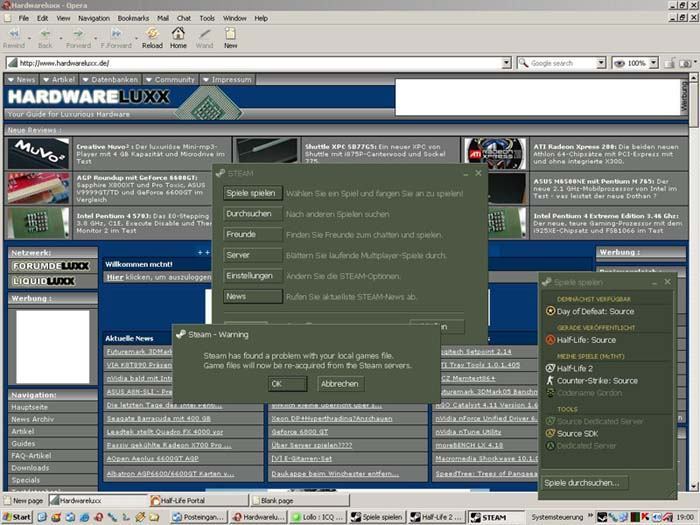Expand the Artikel dropdown menu
Image resolution: width=700 pixels, height=525 pixels.
click(x=58, y=79)
